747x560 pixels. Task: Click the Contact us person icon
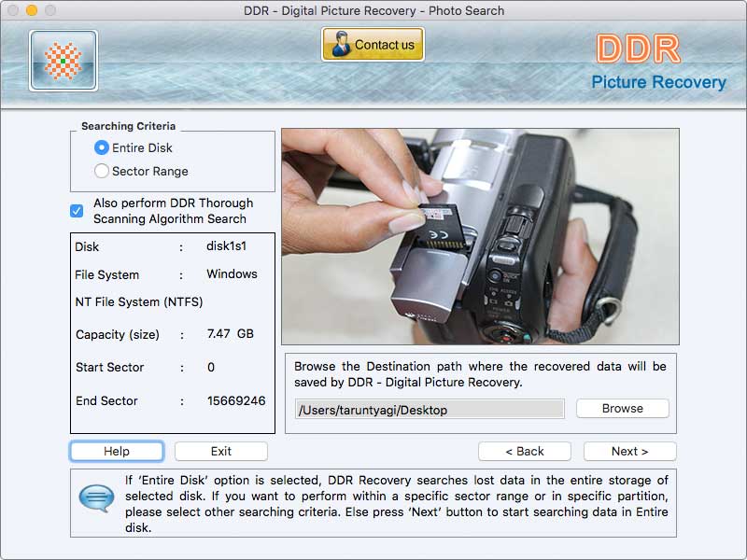click(340, 43)
